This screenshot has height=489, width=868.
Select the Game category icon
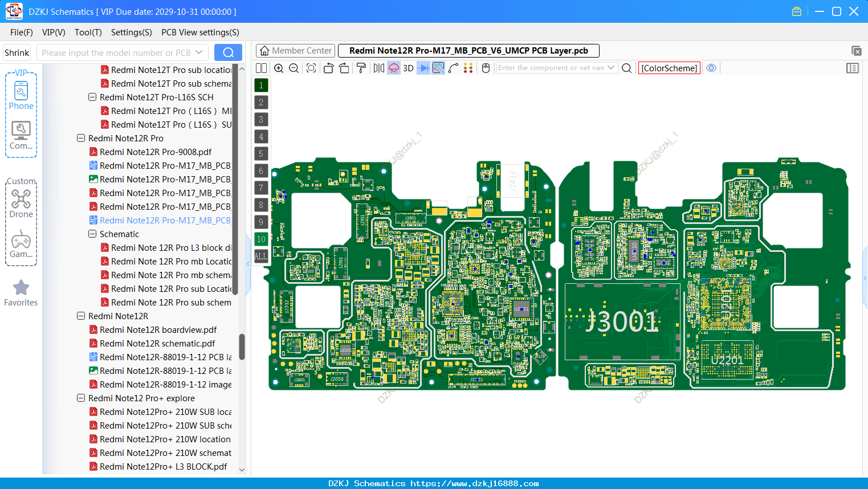pos(21,244)
